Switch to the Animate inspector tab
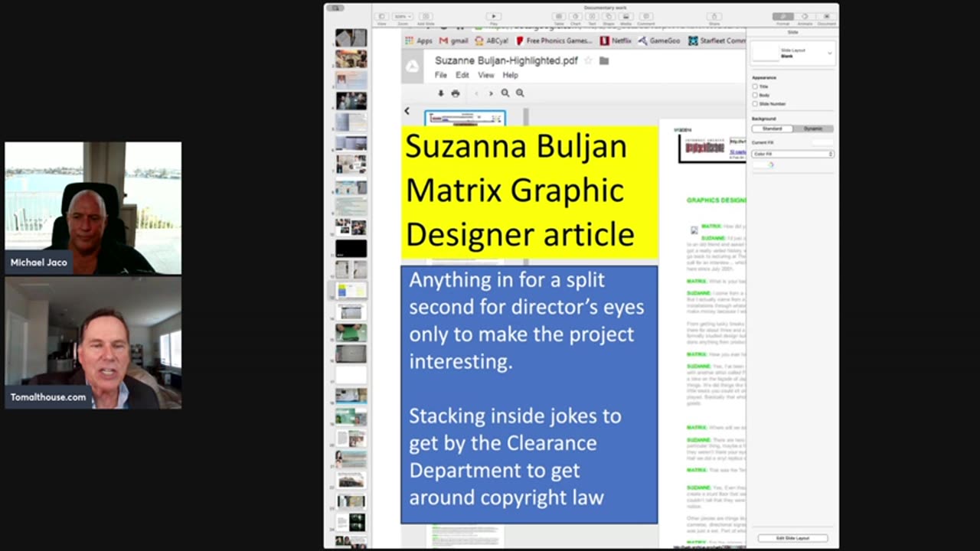The width and height of the screenshot is (980, 551). [x=805, y=16]
